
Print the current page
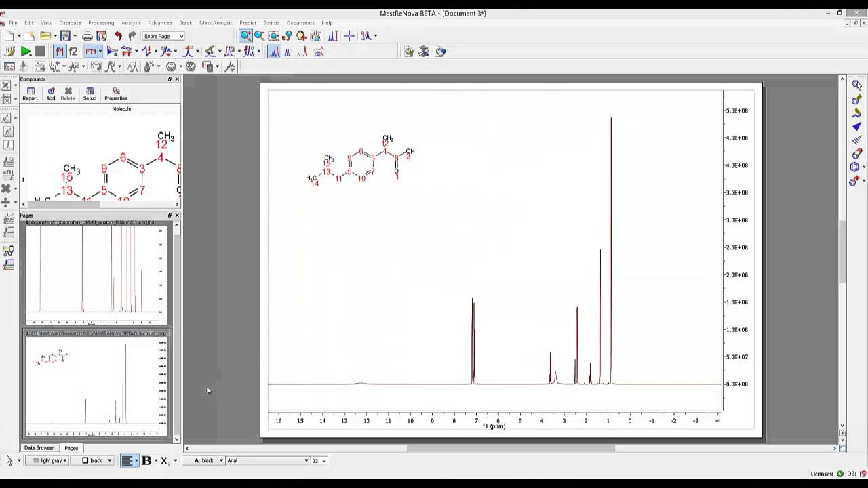click(87, 36)
